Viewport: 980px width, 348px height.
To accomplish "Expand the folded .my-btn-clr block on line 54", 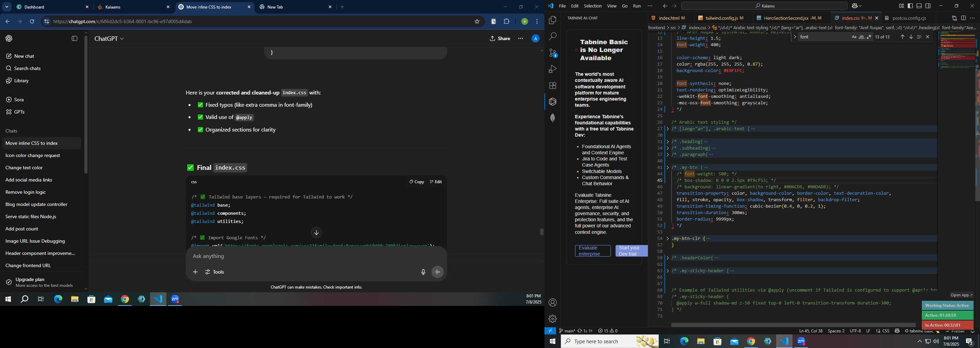I will [668, 239].
